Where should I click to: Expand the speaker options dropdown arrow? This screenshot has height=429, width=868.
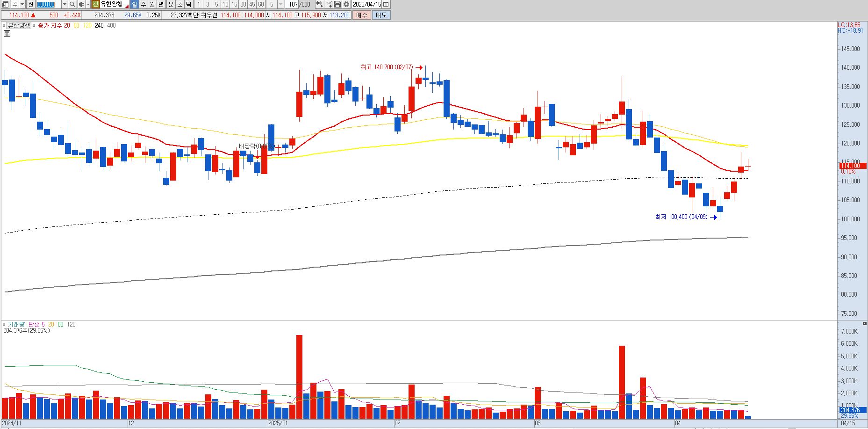[88, 4]
